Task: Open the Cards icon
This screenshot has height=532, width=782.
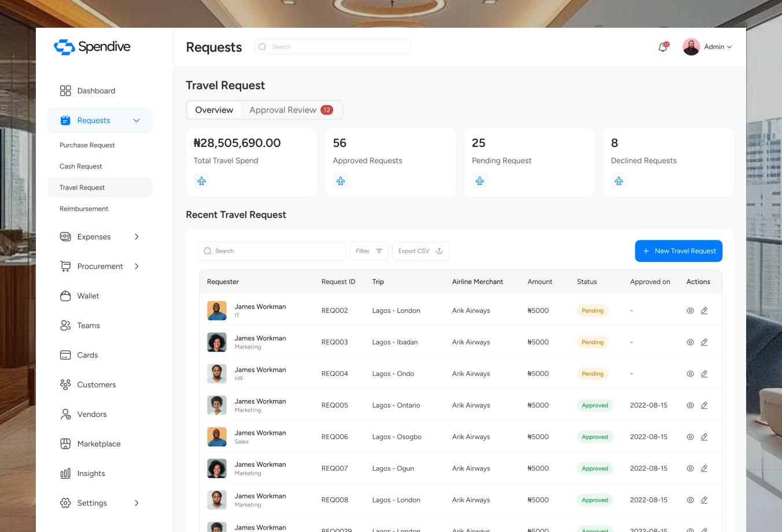Action: click(x=65, y=355)
